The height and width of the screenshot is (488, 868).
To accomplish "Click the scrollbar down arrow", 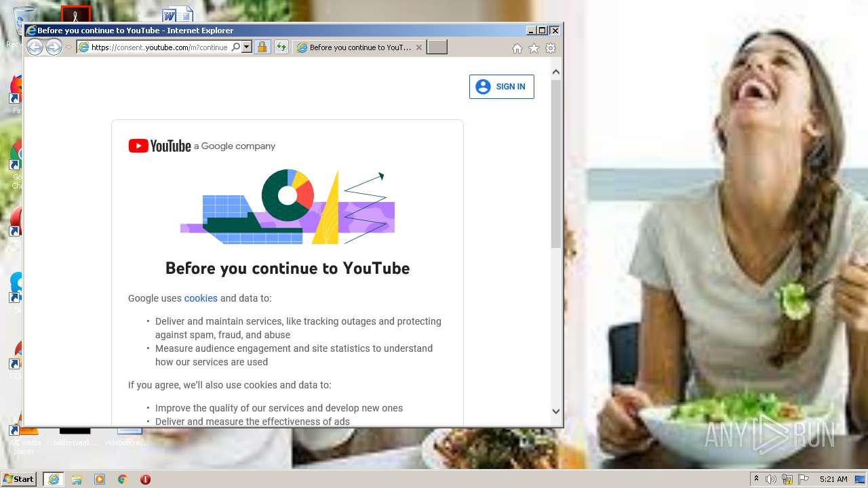I will point(556,411).
